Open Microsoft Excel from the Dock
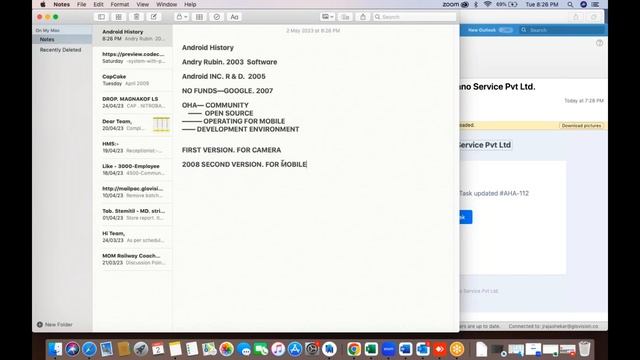 [371, 349]
